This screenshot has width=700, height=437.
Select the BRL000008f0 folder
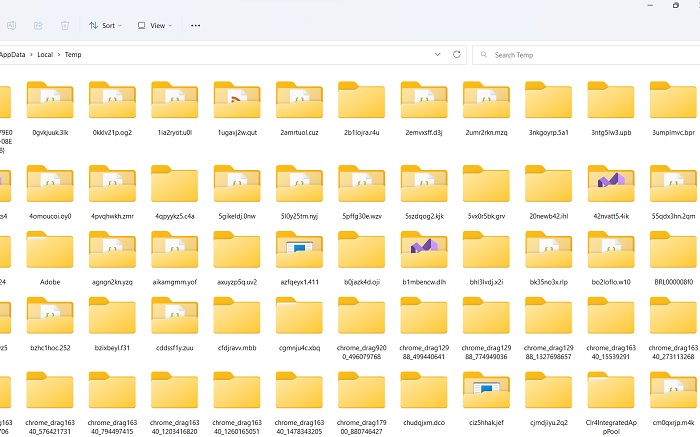pos(673,252)
